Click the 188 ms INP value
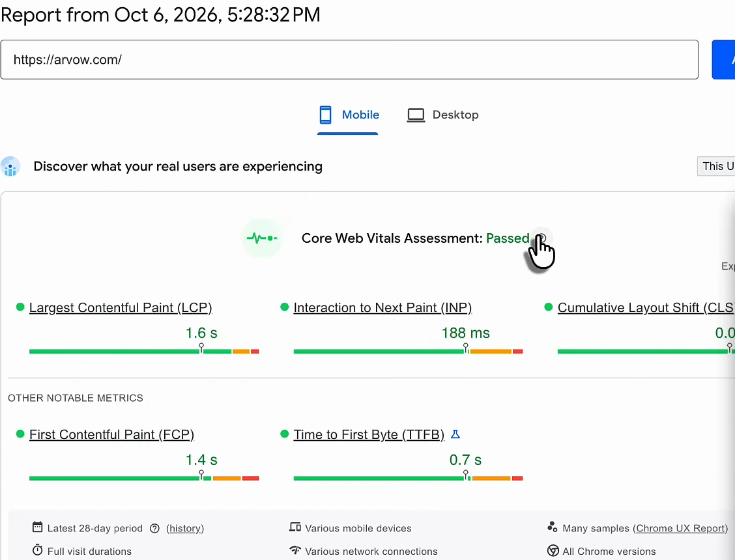The width and height of the screenshot is (735, 560). point(465,333)
